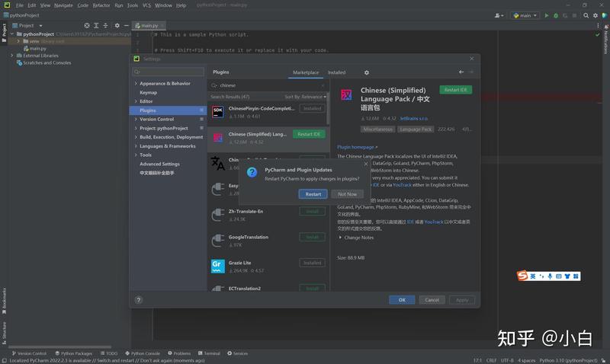Install the Zh-Translate-En plugin
The image size is (610, 364).
(x=312, y=212)
